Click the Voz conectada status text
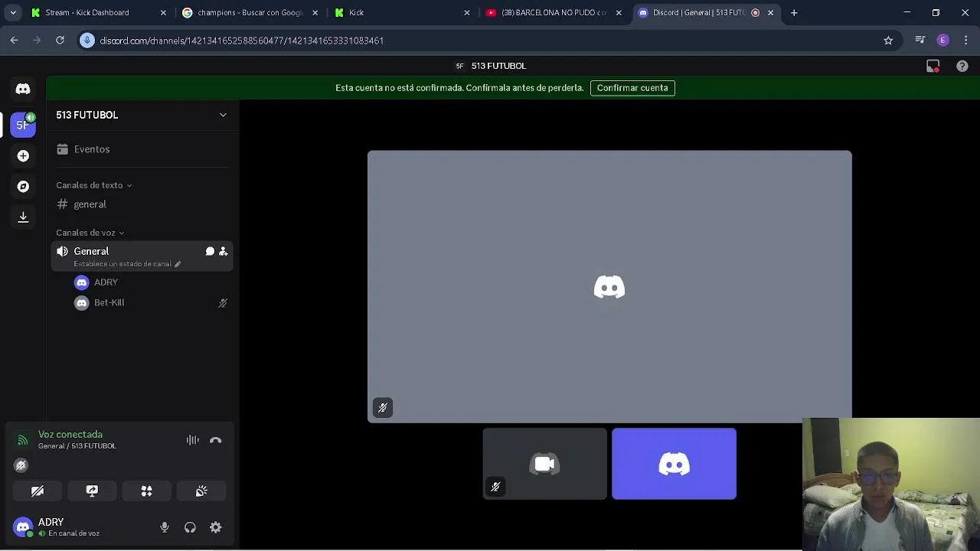The image size is (980, 551). 70,435
